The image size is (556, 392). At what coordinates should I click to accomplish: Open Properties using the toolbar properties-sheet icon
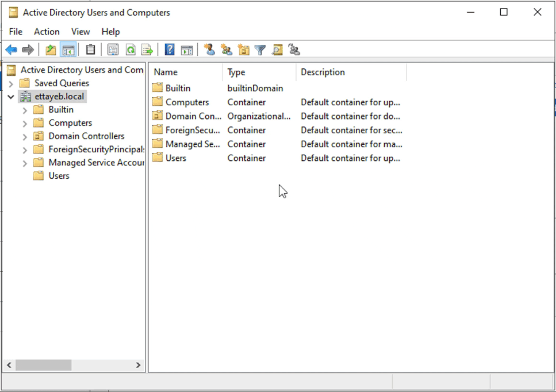[x=113, y=50]
